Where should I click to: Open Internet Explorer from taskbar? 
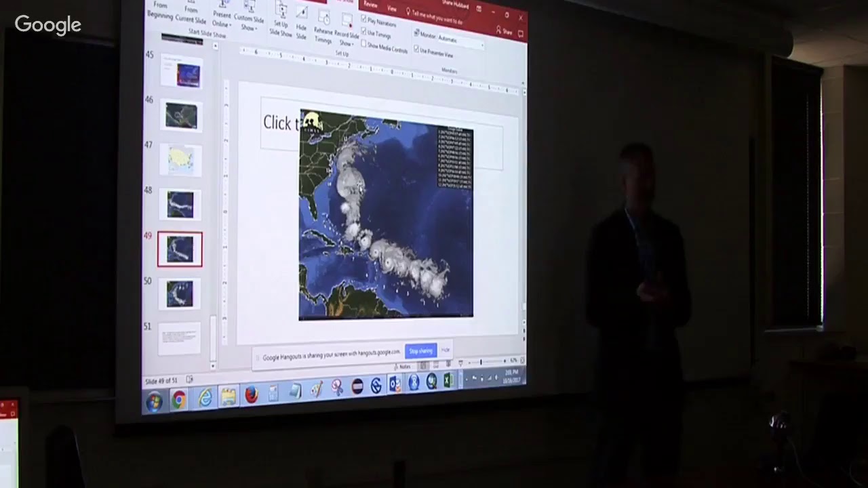(x=204, y=398)
